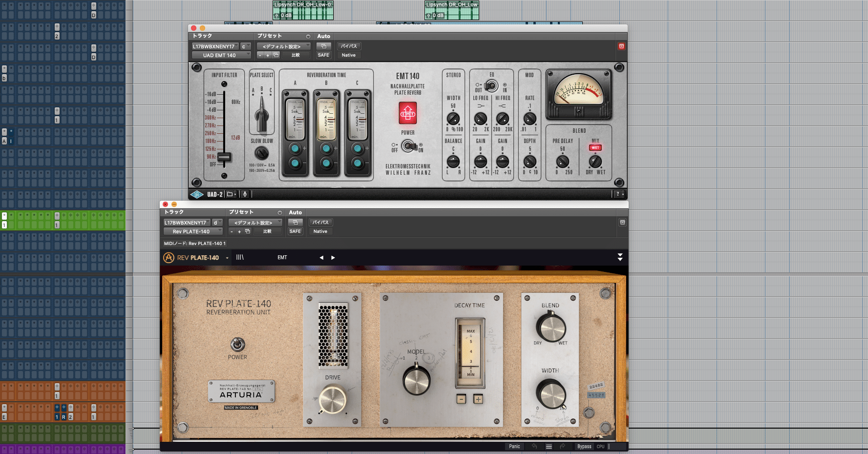The image size is (868, 454).
Task: Go to next preset arrow in Rev PLATE-140
Action: click(333, 257)
